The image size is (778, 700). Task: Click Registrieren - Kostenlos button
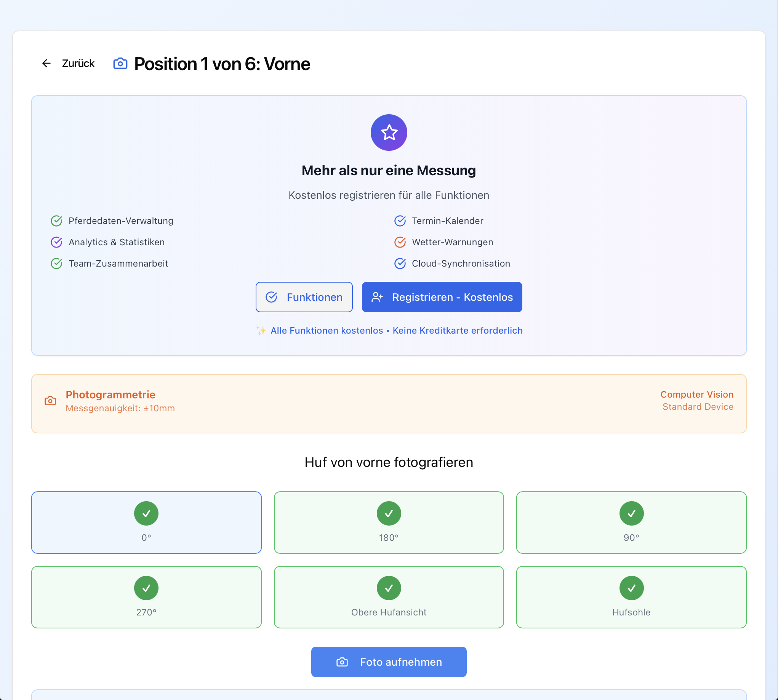click(442, 297)
